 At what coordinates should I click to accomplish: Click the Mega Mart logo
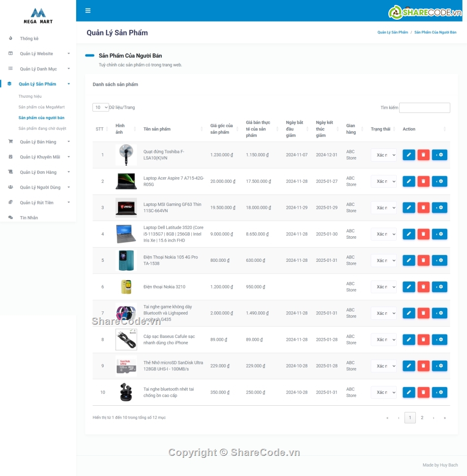point(38,15)
